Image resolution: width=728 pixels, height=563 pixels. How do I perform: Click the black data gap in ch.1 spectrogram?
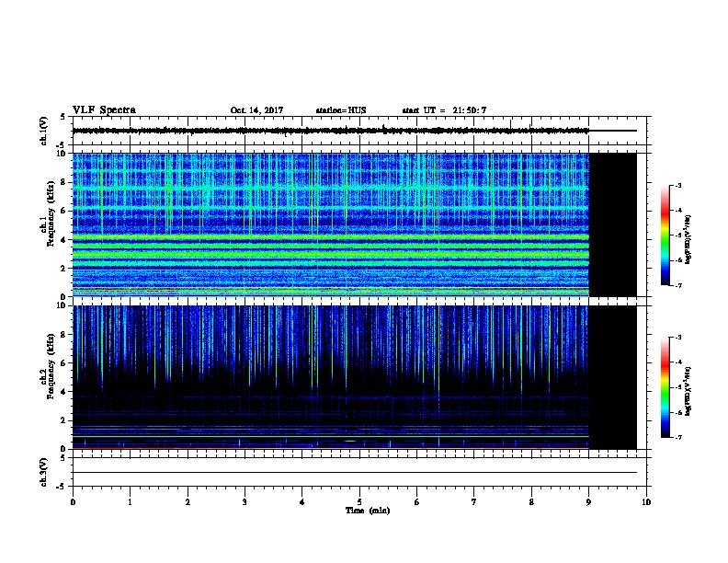tap(613, 224)
